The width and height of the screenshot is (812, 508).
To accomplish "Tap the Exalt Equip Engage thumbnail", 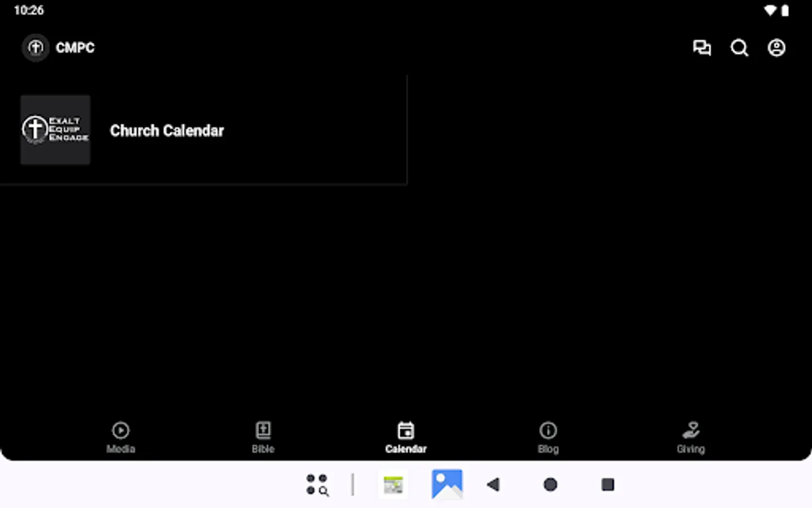I will pyautogui.click(x=55, y=130).
